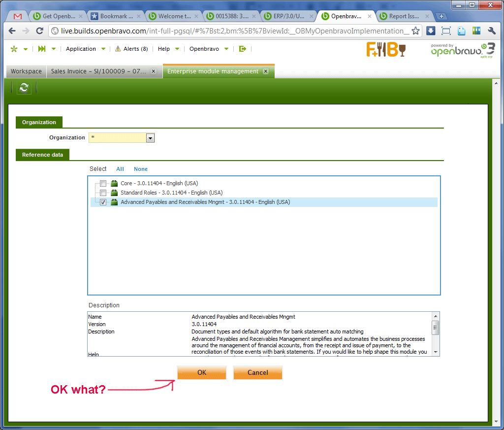Switch to the Workspace tab
The image size is (504, 430).
27,71
